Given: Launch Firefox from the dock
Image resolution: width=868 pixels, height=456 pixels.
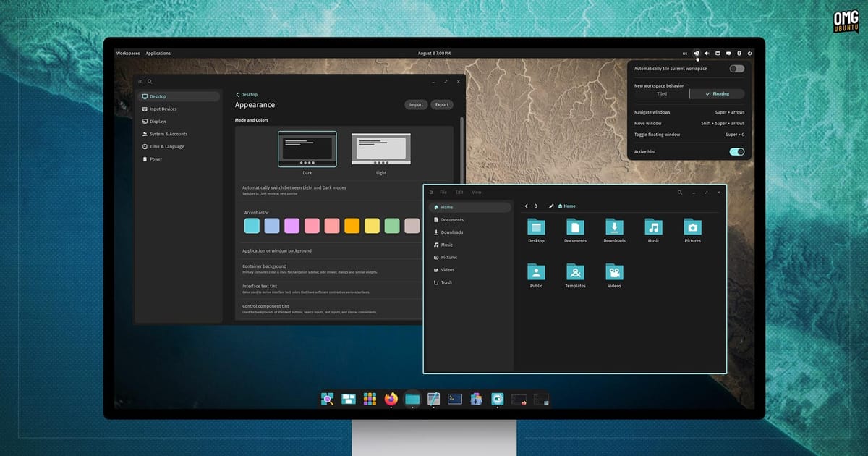Looking at the screenshot, I should 390,399.
